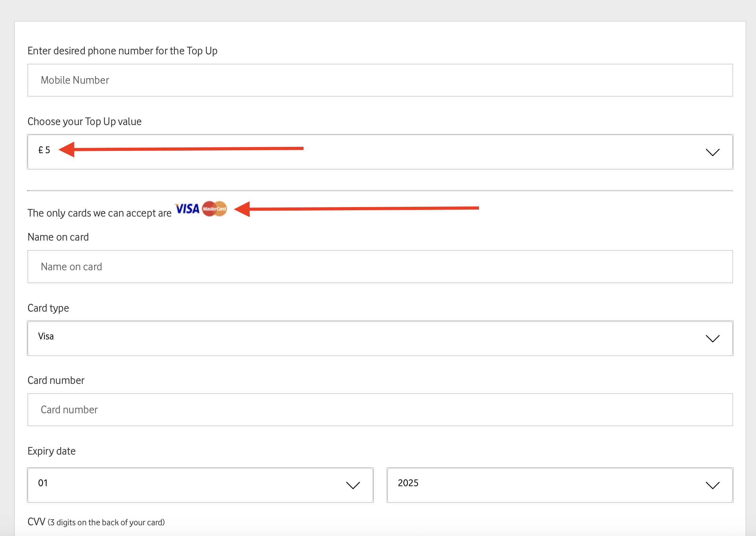Click the CVV label text
Screen dimensions: 756x536
[x=36, y=522]
